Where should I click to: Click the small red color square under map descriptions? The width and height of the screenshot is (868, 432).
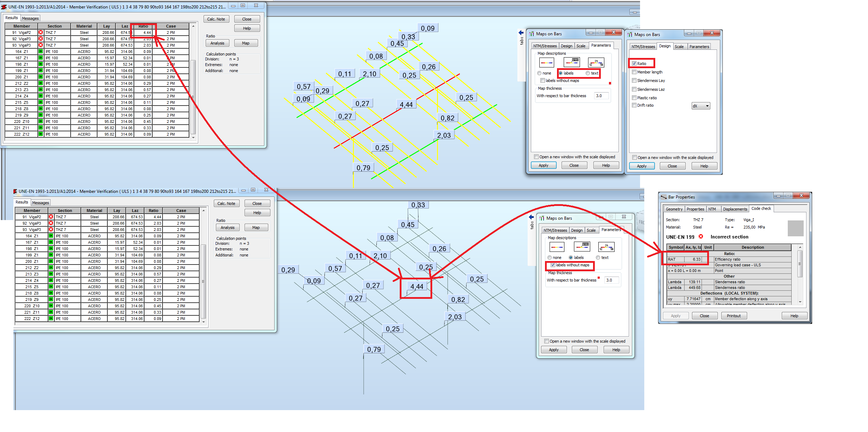coord(610,83)
